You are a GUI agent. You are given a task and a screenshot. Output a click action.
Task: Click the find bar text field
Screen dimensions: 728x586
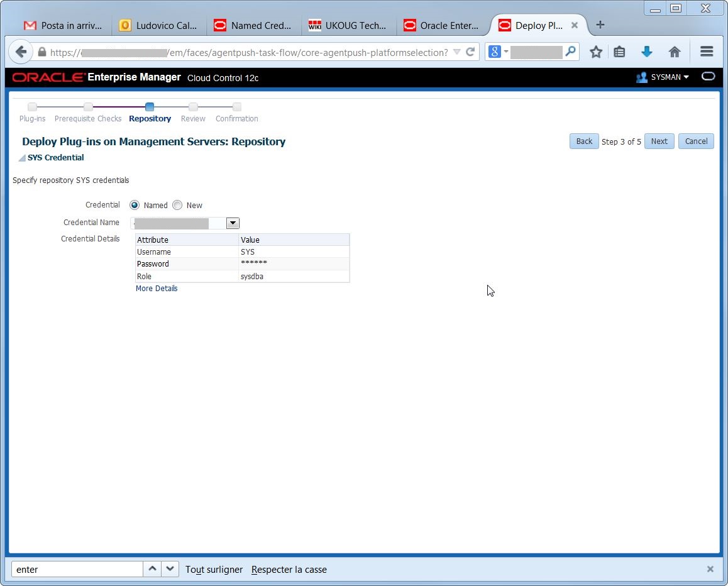(x=77, y=569)
